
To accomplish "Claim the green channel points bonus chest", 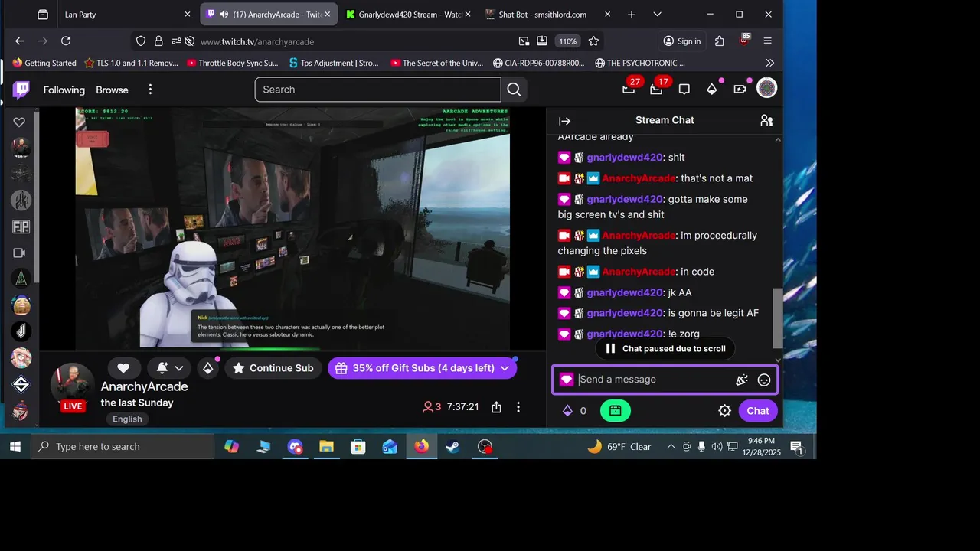I will click(616, 411).
